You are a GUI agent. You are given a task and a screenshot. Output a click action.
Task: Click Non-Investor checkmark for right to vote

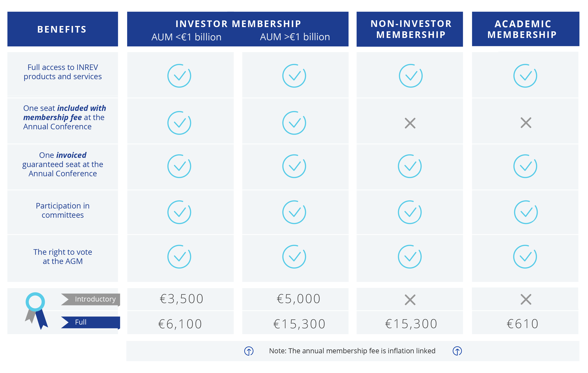pyautogui.click(x=409, y=257)
